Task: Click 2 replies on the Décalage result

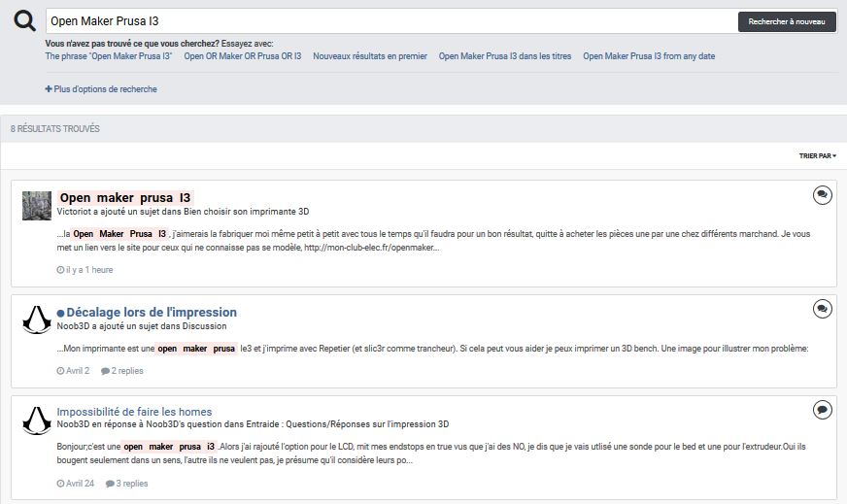Action: tap(122, 371)
